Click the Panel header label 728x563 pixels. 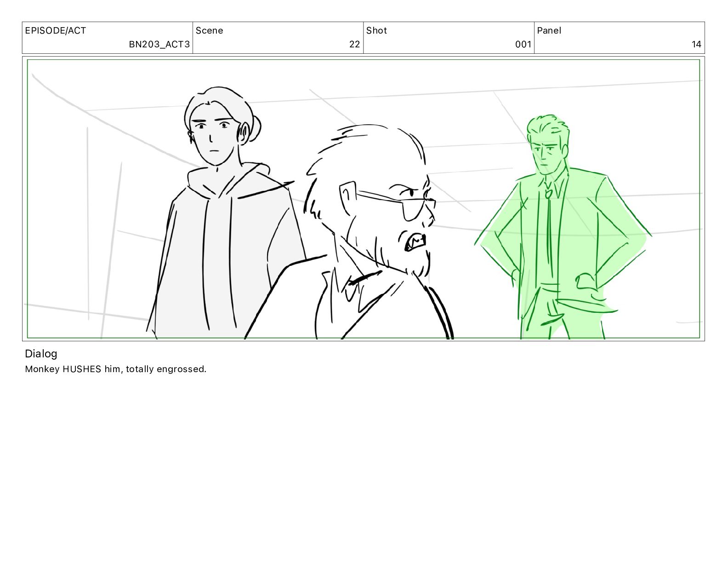point(549,30)
